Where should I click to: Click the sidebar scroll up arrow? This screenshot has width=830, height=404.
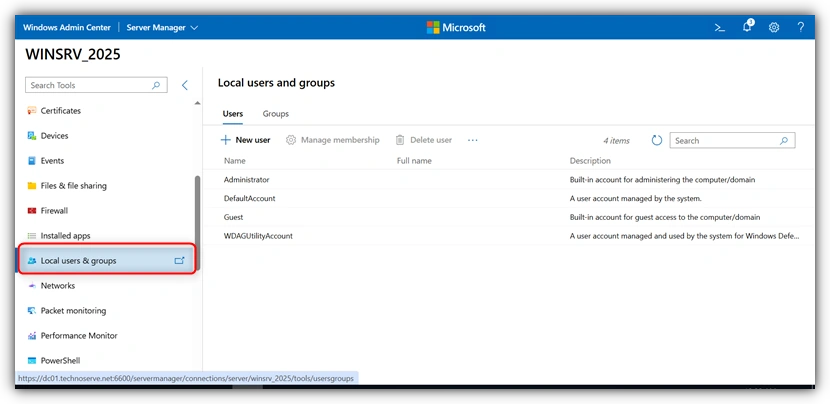click(197, 103)
